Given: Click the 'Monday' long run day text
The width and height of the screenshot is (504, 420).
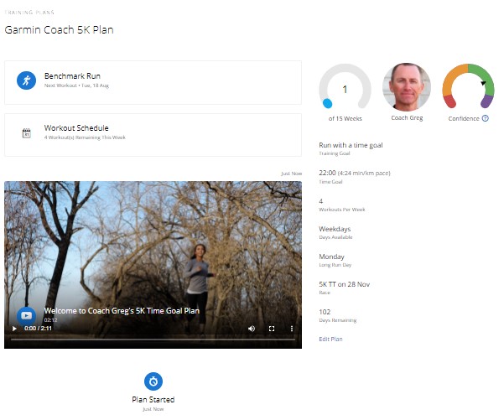Looking at the screenshot, I should 331,257.
